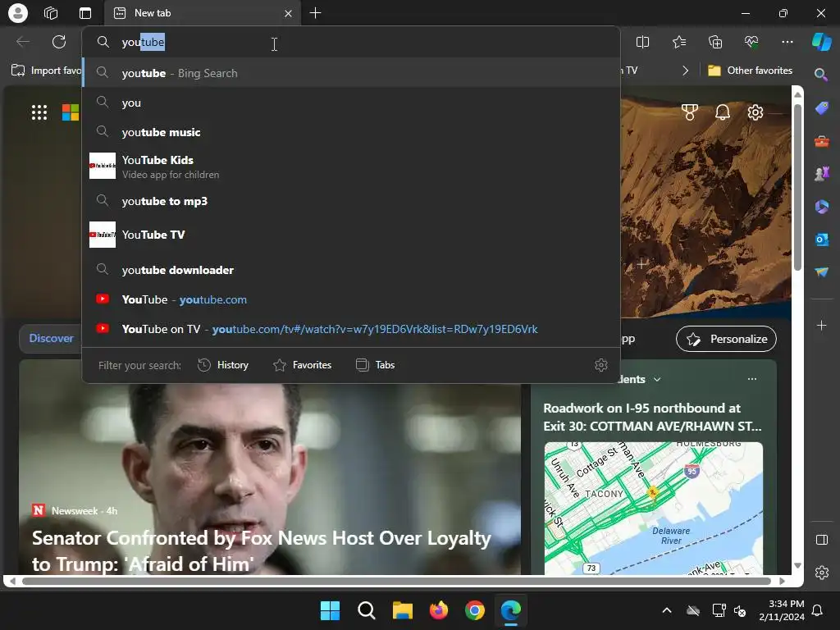
Task: Open sidebar Microsoft 365 icon
Action: (822, 206)
